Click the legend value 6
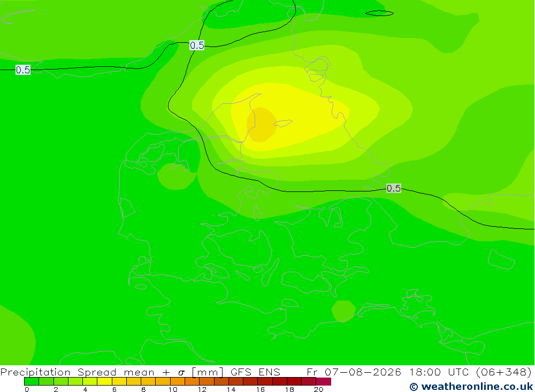The height and width of the screenshot is (392, 535). 114,389
